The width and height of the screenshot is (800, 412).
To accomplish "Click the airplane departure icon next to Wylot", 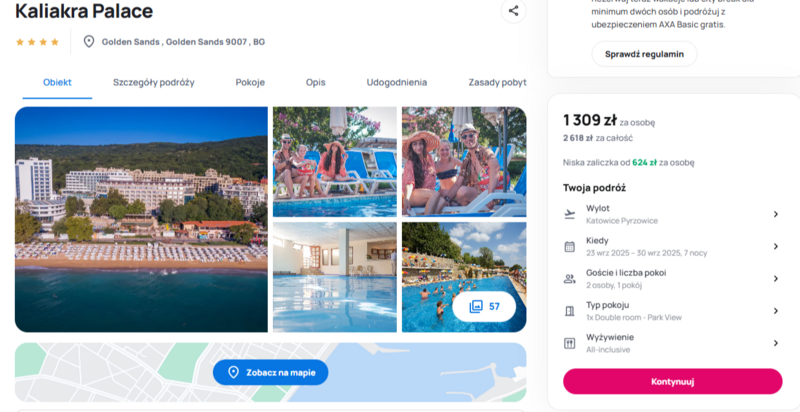I will (x=569, y=214).
